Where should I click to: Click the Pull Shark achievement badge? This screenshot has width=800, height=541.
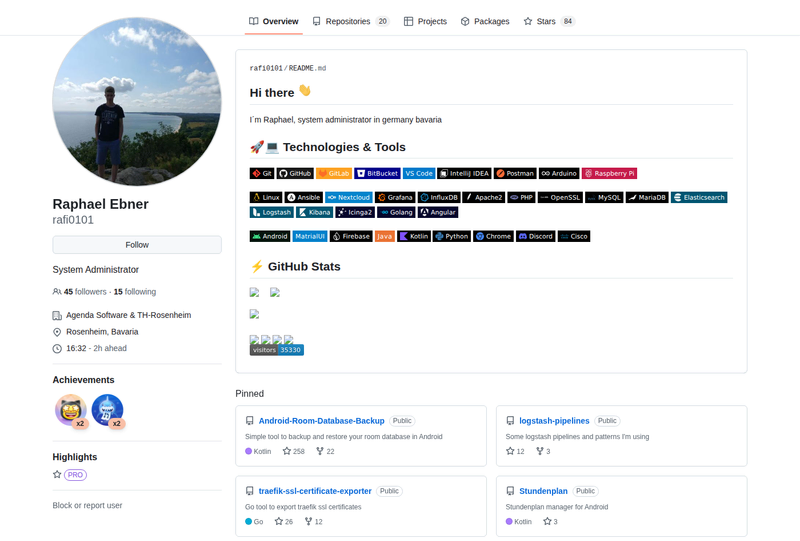coord(107,410)
